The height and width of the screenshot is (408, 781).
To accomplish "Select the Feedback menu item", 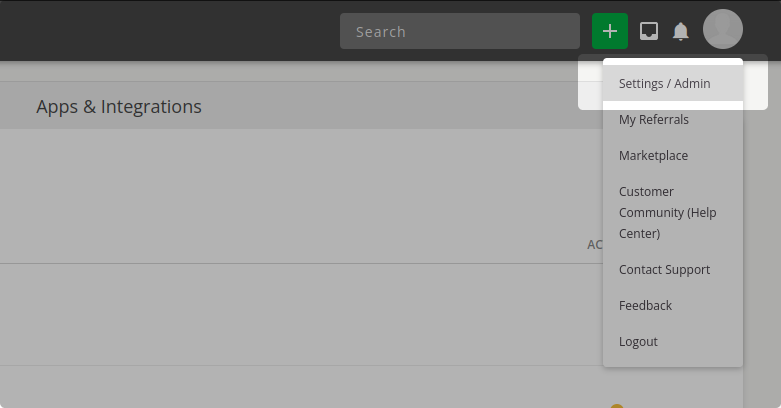I will click(645, 306).
